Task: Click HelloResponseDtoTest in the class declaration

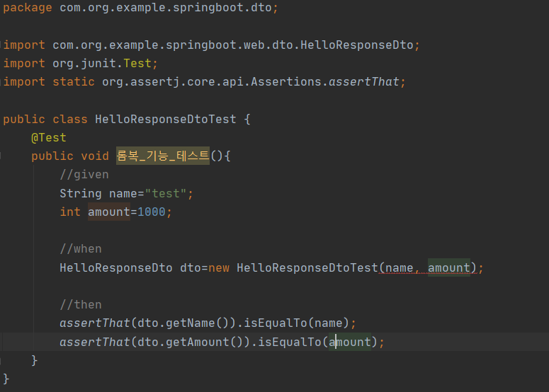Action: (166, 120)
